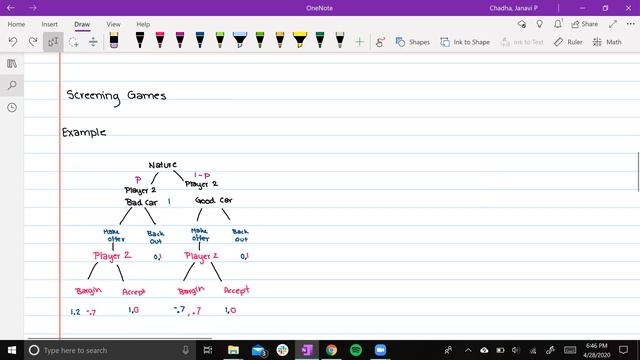640x360 pixels.
Task: Choose the blue pen
Action: (200, 40)
